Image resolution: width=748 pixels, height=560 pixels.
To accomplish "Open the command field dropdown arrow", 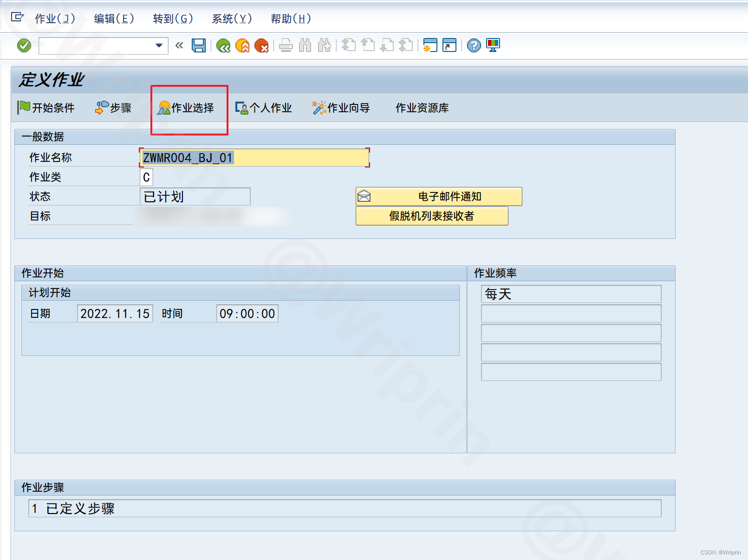I will coord(159,45).
